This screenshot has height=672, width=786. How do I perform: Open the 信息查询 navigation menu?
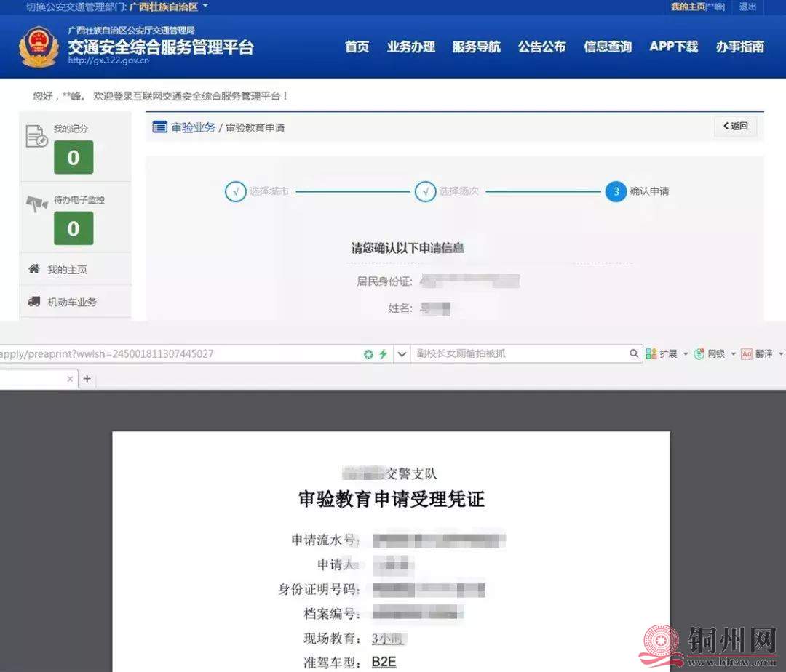point(608,47)
